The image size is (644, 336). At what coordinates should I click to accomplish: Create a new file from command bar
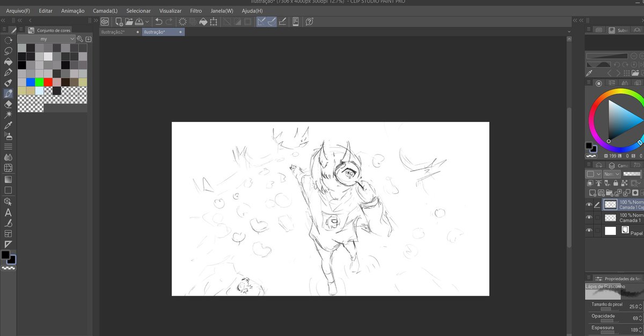point(119,21)
